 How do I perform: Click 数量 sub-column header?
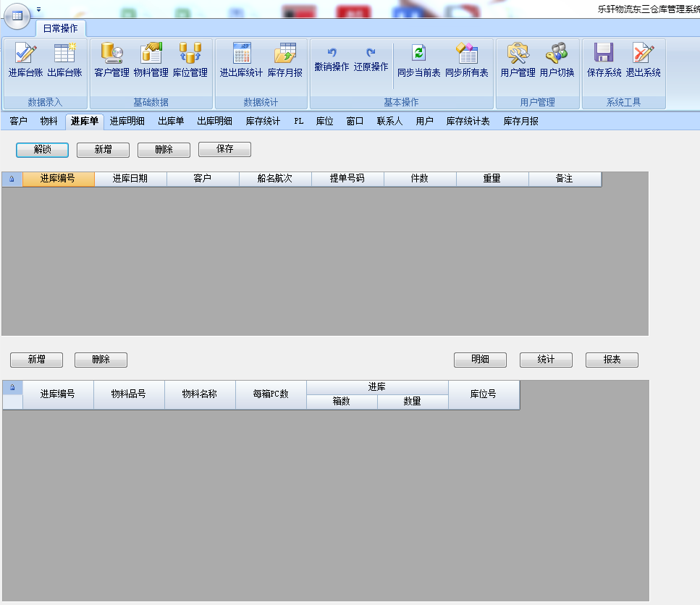[413, 402]
